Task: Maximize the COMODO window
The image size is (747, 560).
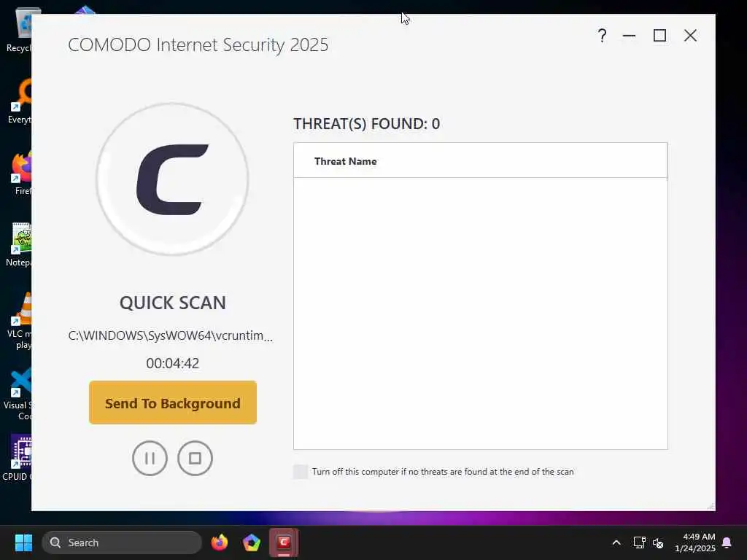Action: [x=659, y=36]
